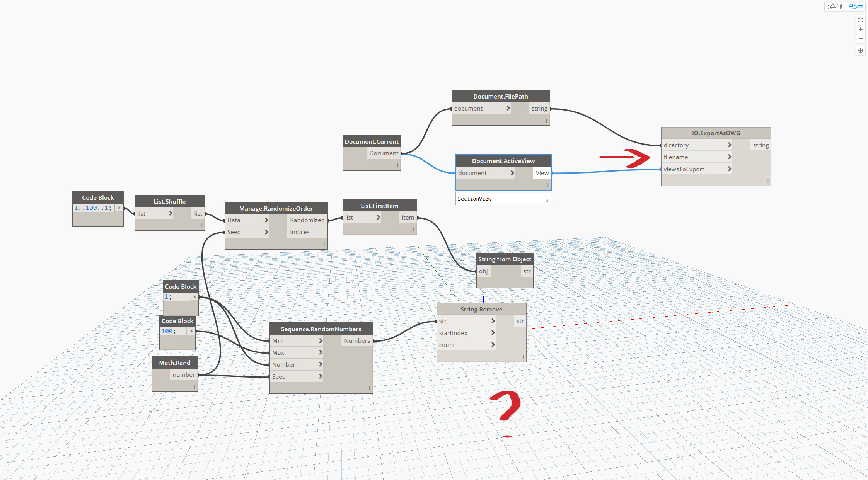Click the zoom to fit icon
This screenshot has width=868, height=480.
pyautogui.click(x=861, y=20)
